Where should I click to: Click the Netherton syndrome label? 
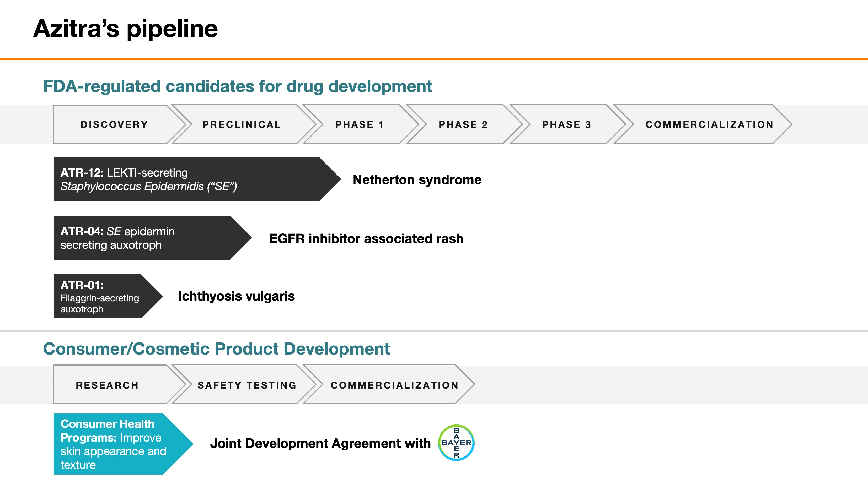click(x=417, y=180)
